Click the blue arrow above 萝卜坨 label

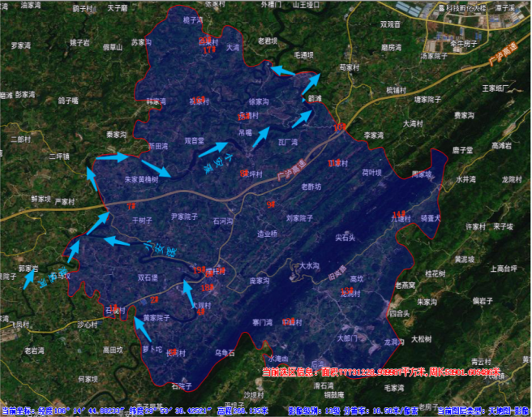[x=142, y=328]
